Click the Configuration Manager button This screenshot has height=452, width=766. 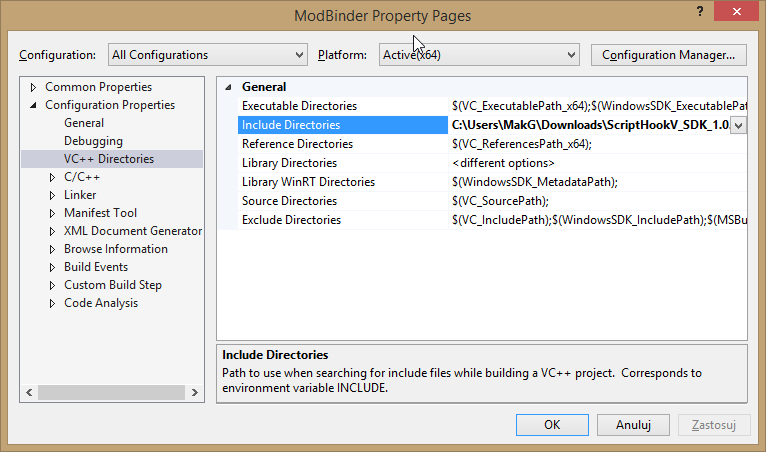[669, 55]
